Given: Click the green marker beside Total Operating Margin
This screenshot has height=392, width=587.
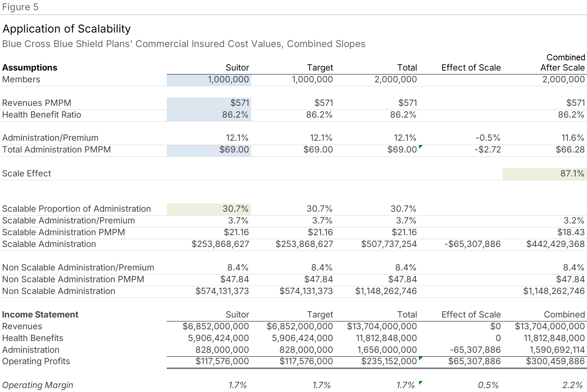Looking at the screenshot, I should coord(420,383).
